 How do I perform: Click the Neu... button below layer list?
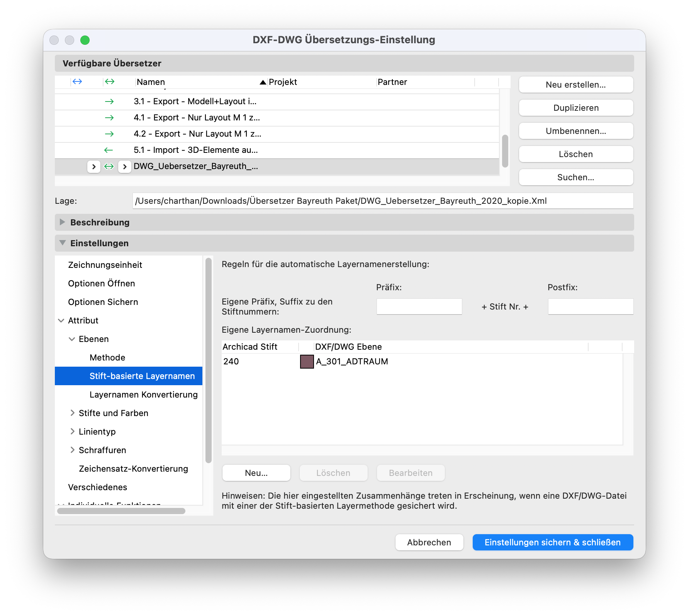256,473
